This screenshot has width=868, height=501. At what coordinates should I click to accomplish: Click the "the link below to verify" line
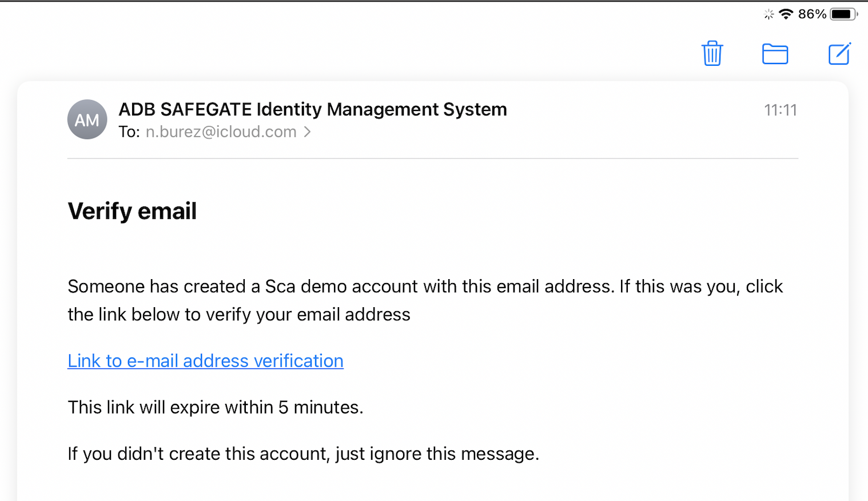tap(238, 315)
